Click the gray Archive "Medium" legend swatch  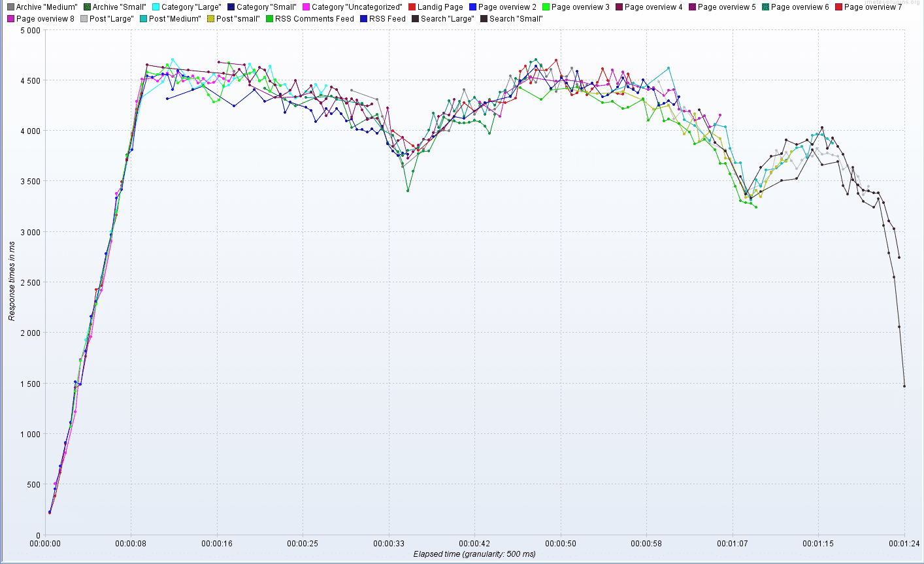pyautogui.click(x=10, y=7)
